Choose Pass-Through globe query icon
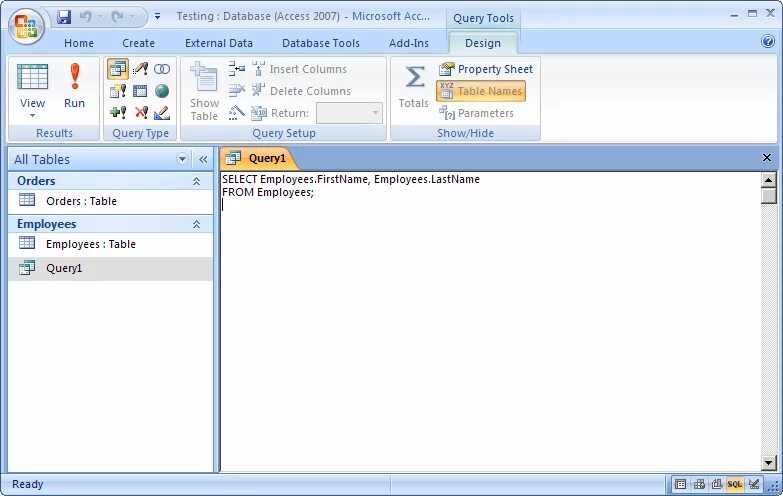The width and height of the screenshot is (783, 496). pyautogui.click(x=162, y=91)
